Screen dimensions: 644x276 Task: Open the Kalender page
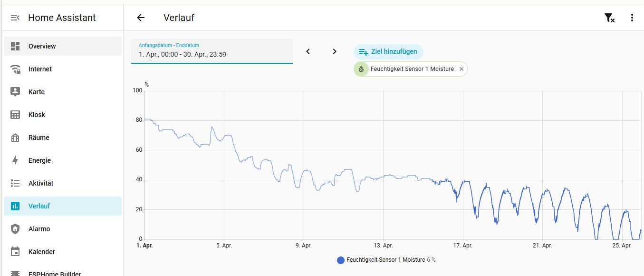point(42,252)
